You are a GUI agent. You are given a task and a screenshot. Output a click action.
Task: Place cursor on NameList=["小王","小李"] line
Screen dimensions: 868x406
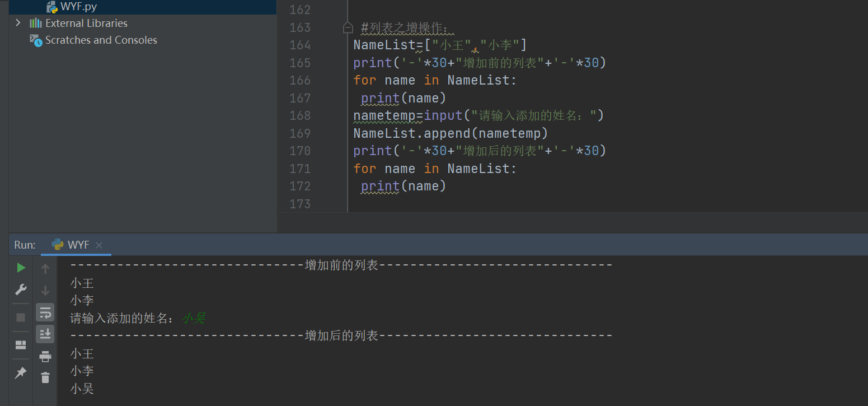[440, 45]
